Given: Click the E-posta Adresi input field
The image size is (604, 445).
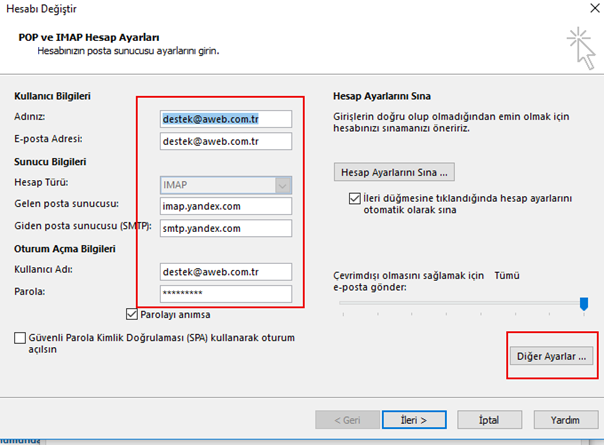Looking at the screenshot, I should tap(226, 141).
